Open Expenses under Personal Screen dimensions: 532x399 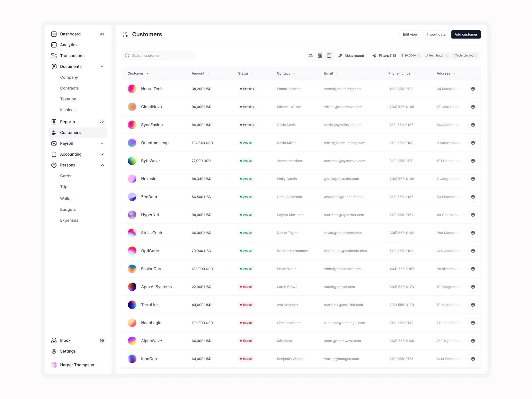[69, 220]
